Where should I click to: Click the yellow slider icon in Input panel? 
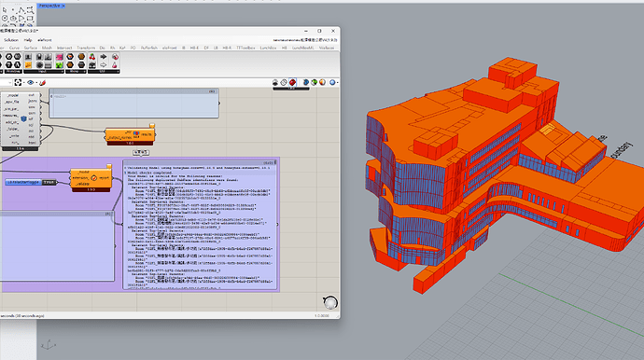tap(28, 65)
